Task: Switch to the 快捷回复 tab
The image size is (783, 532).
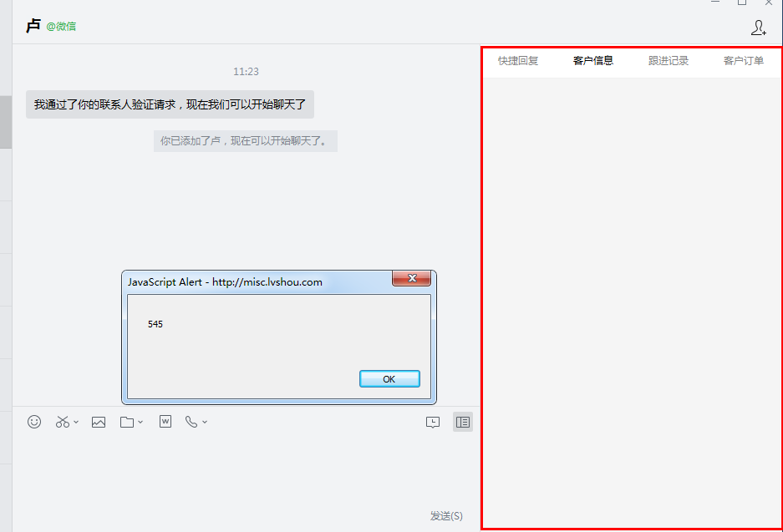Action: (518, 61)
